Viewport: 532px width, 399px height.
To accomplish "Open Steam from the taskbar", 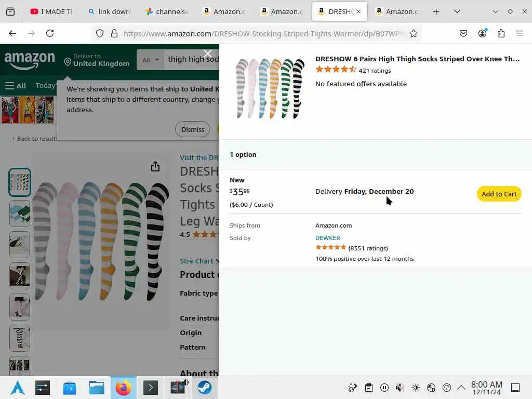I will (205, 388).
